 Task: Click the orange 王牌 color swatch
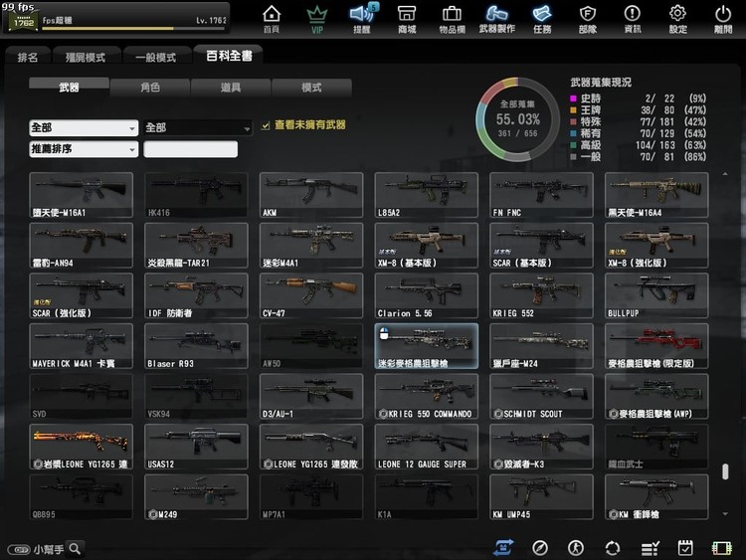[x=573, y=110]
